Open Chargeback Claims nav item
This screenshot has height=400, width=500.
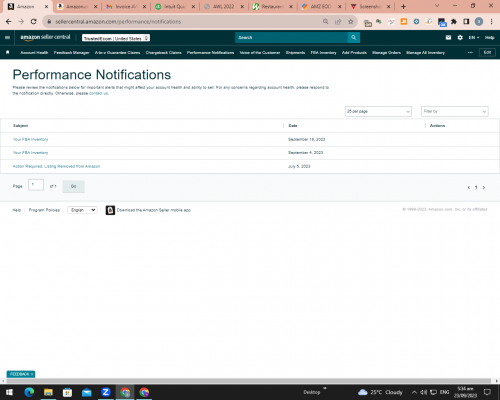click(x=163, y=53)
